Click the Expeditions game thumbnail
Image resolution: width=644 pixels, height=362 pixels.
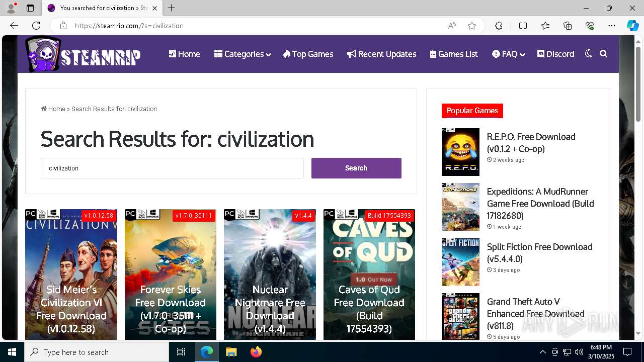(460, 207)
